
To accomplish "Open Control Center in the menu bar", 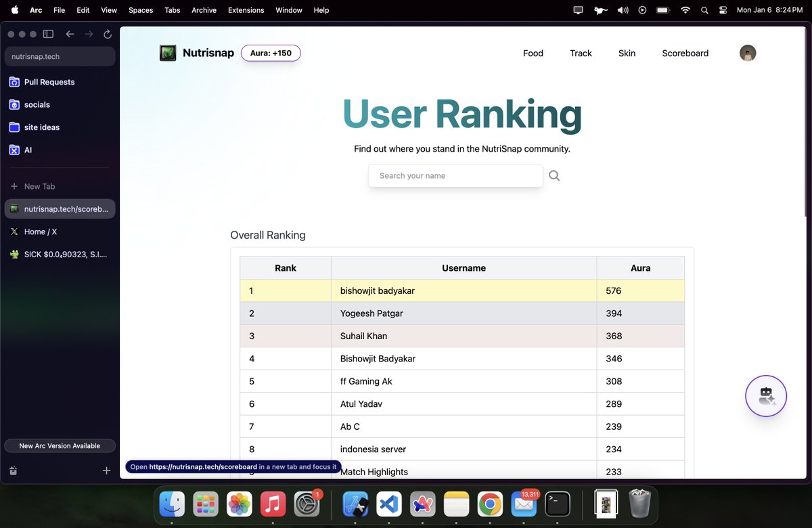I will coord(723,10).
